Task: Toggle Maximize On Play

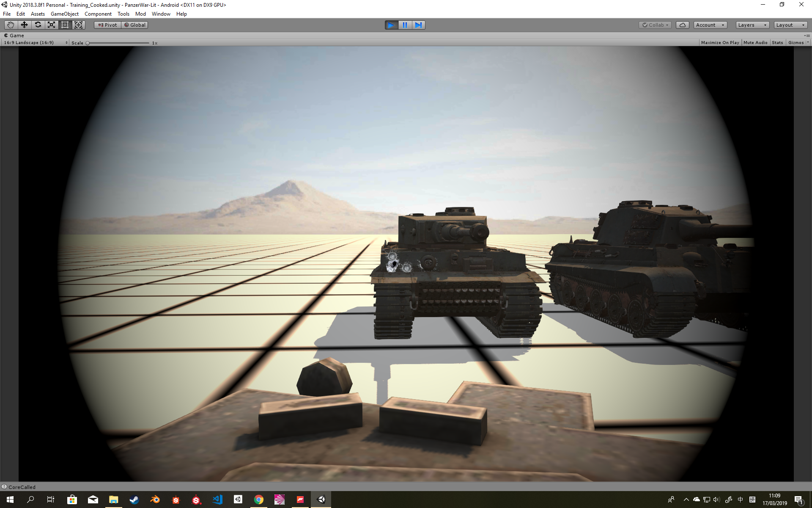Action: click(720, 43)
